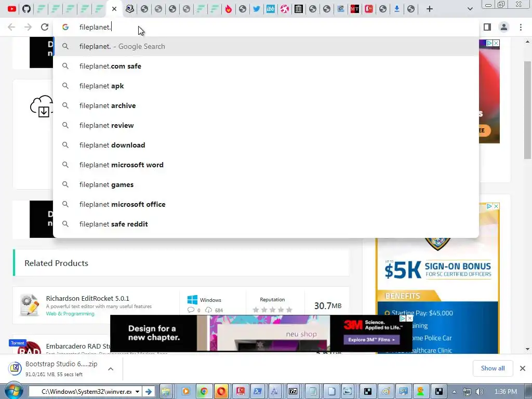
Task: Open the Bootstrap Studio zip download item
Action: pyautogui.click(x=54, y=368)
